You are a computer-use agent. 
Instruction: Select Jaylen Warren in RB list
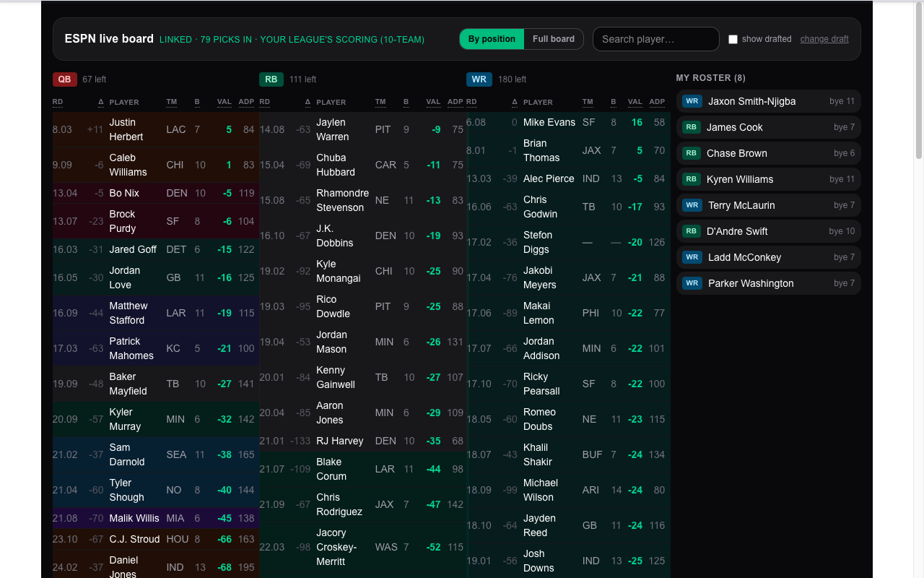click(362, 130)
